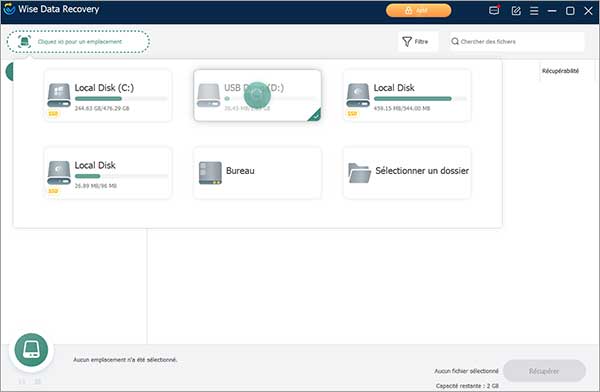Click the magnifier icon in search box
Screen dimensions: 600x392
coord(455,41)
